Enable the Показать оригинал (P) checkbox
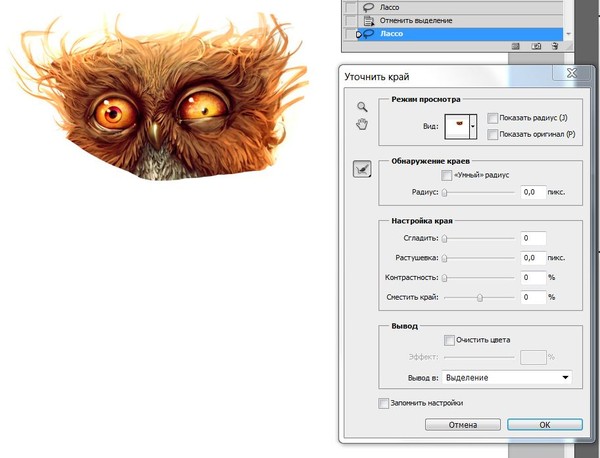The height and width of the screenshot is (458, 600). point(492,134)
